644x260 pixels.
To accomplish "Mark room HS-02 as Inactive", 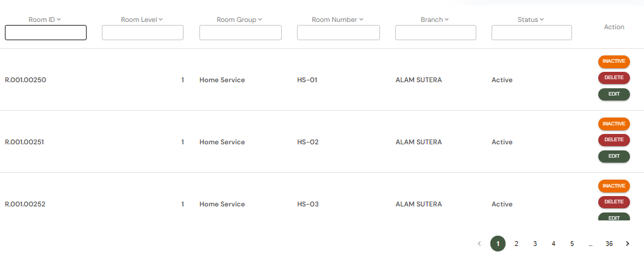I will point(614,124).
